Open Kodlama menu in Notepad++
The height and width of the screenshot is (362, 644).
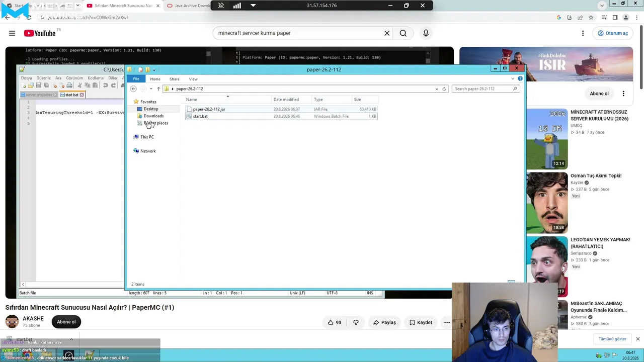[x=96, y=78]
